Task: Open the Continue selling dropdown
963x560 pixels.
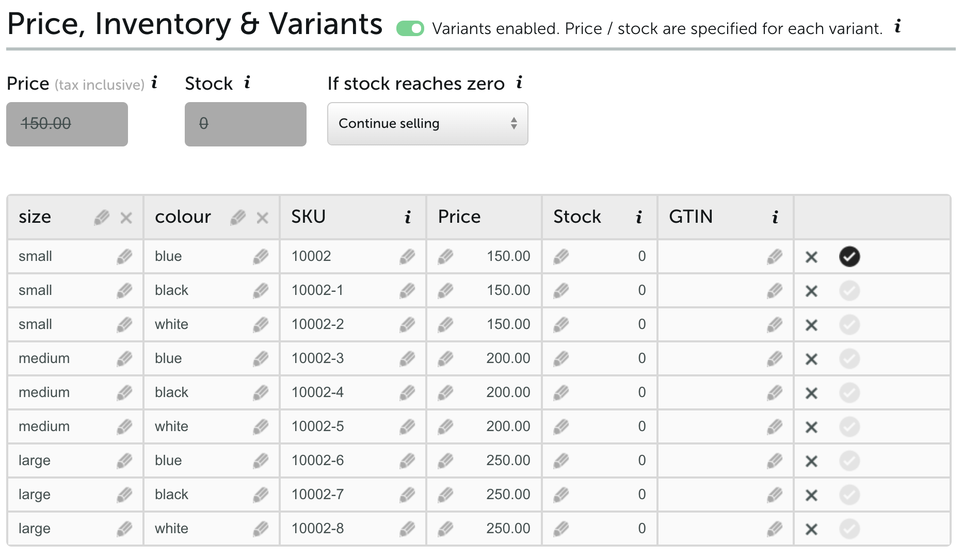Action: (x=427, y=124)
